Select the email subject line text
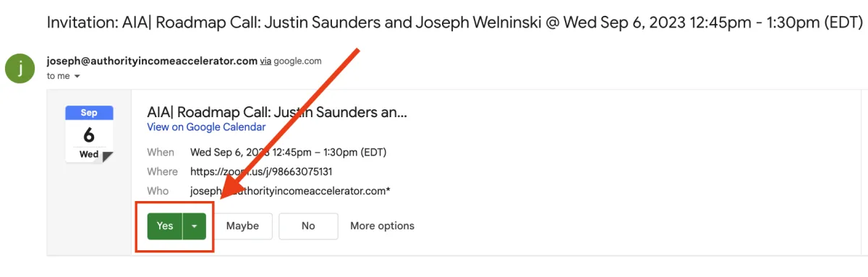This screenshot has width=868, height=277. pos(454,22)
